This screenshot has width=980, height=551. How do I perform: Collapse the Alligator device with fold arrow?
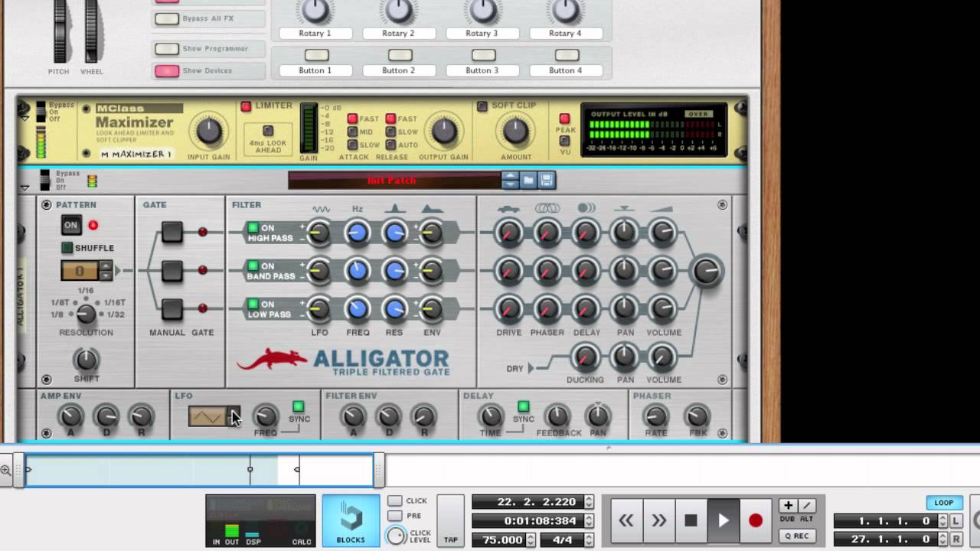click(25, 187)
